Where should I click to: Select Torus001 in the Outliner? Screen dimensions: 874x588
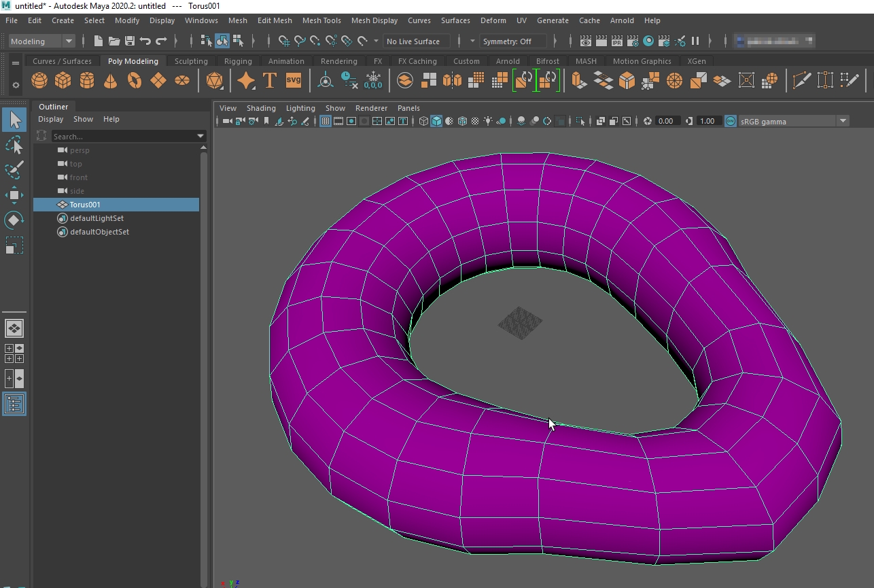pyautogui.click(x=85, y=205)
